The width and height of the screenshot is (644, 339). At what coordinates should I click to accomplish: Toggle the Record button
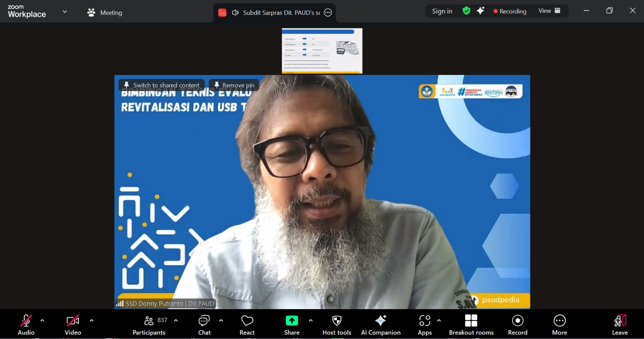(518, 325)
